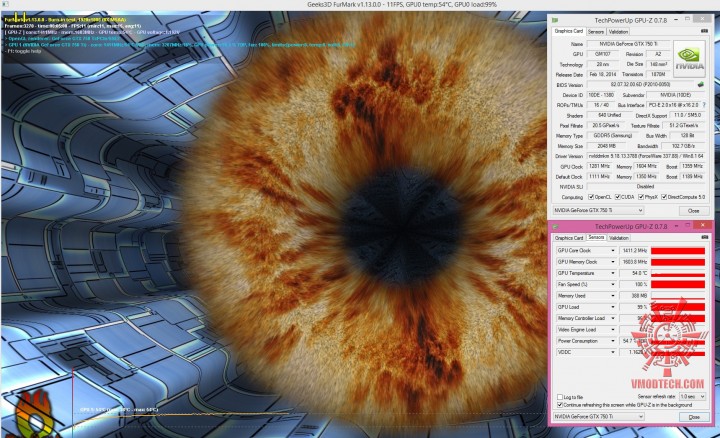
Task: Click screenshot camera icon in Sensors GPU-Z window
Action: point(704,237)
